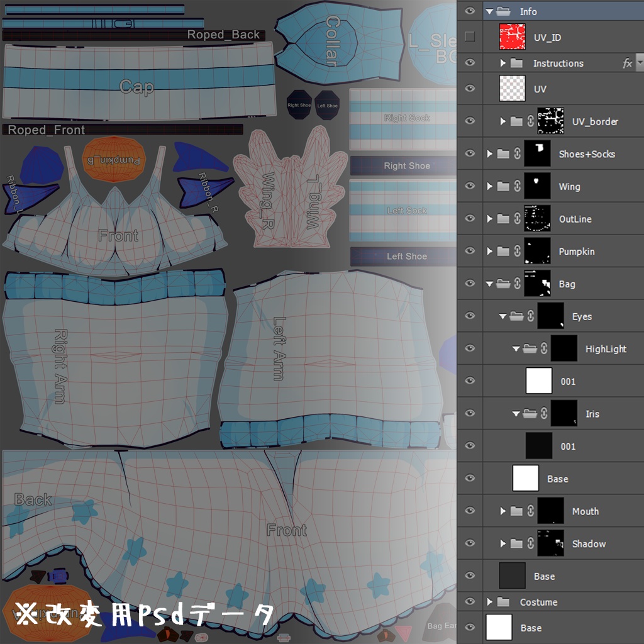
Task: Click the Wing group folder icon
Action: [x=503, y=186]
